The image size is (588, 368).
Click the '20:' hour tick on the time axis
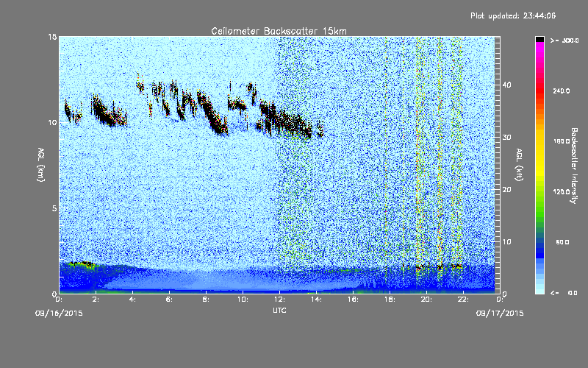click(x=426, y=300)
